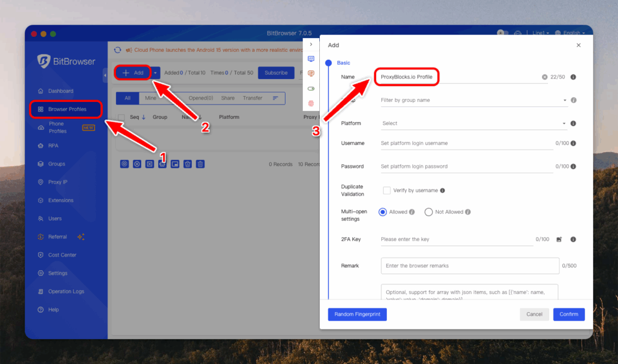The height and width of the screenshot is (364, 618).
Task: Click the square X icon in bottom toolbar
Action: (x=150, y=164)
